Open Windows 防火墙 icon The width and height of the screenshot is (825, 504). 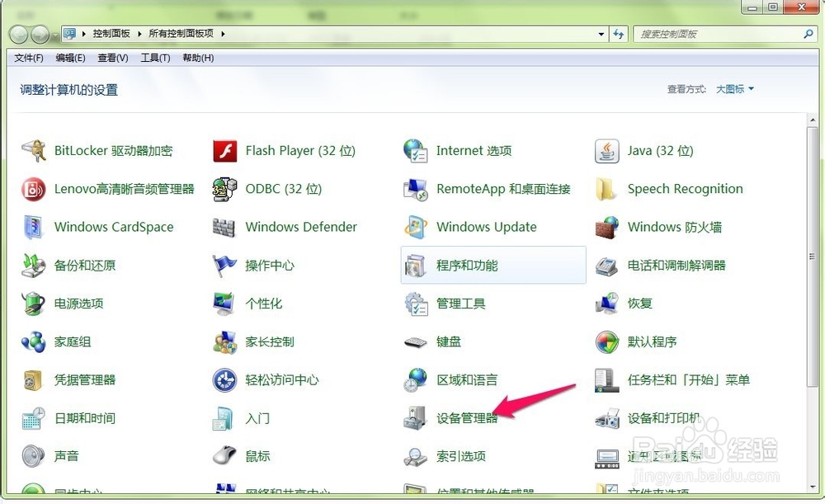(606, 228)
